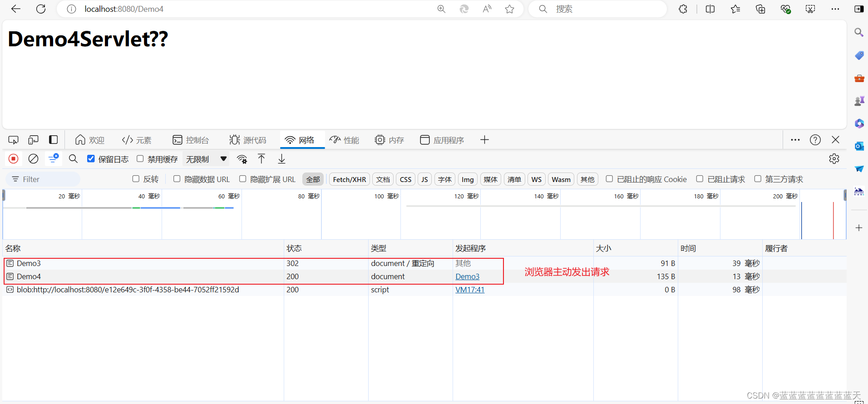868x404 pixels.
Task: Filter requests by Wasm type
Action: 561,179
